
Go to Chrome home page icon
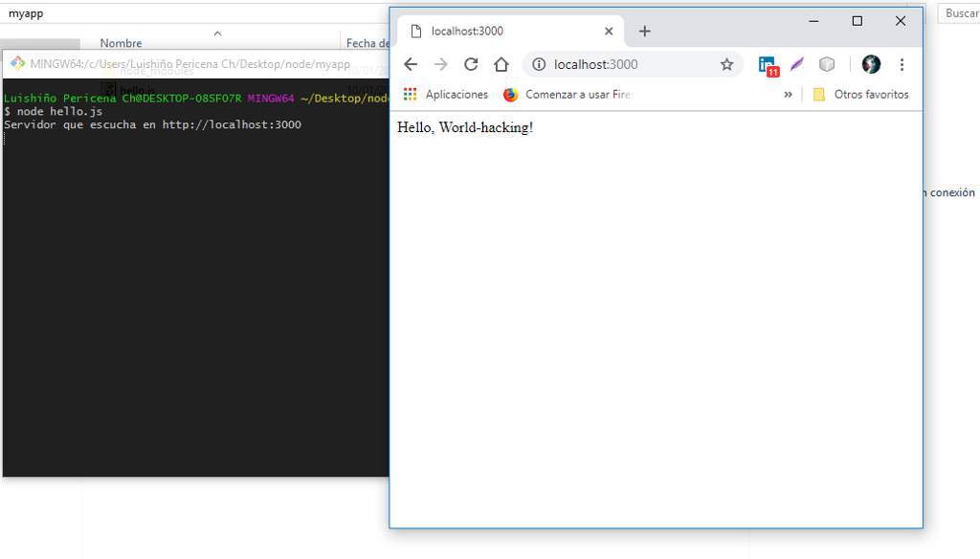click(x=501, y=64)
